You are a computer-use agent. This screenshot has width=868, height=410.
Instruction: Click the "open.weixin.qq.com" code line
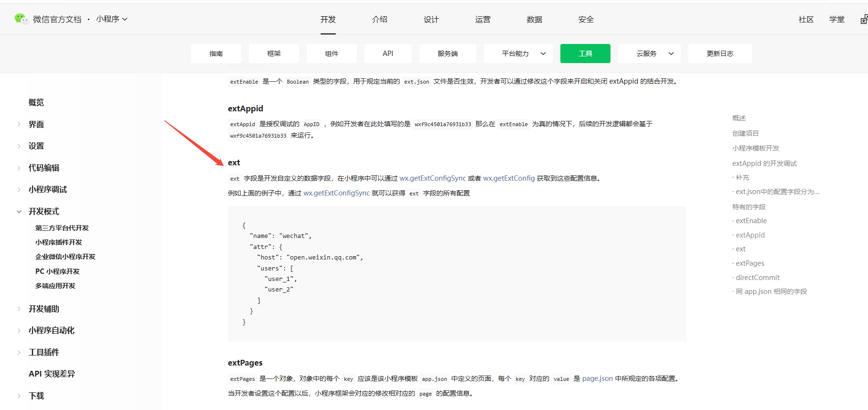coord(310,258)
